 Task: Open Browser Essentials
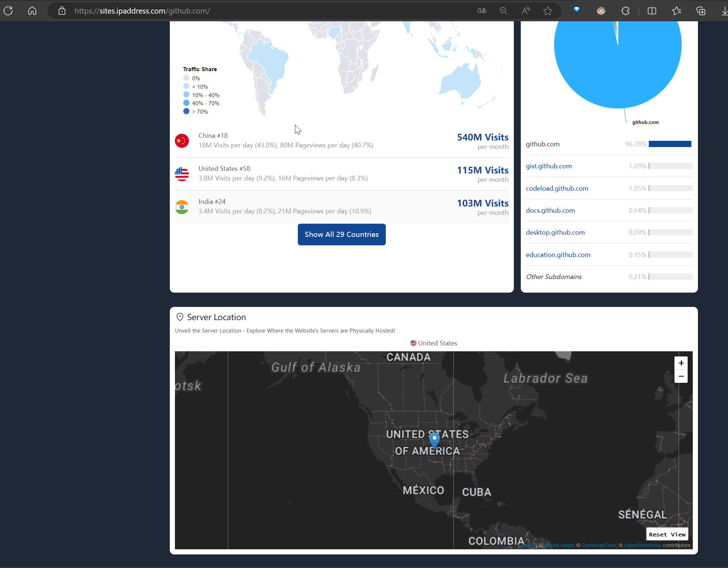click(x=577, y=11)
